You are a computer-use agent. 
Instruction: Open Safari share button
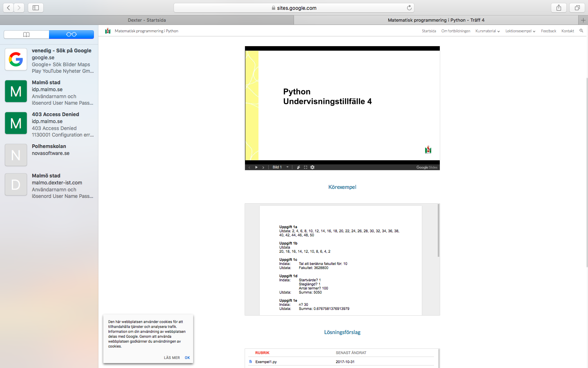pos(559,8)
